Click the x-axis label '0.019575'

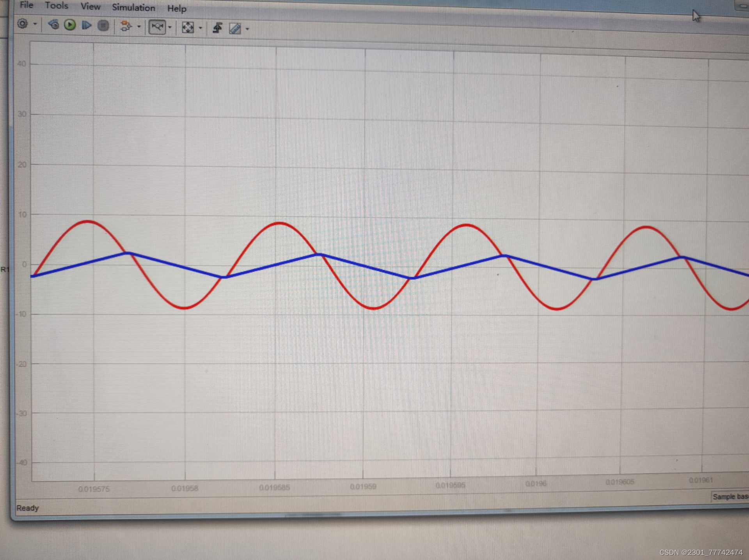click(x=94, y=489)
